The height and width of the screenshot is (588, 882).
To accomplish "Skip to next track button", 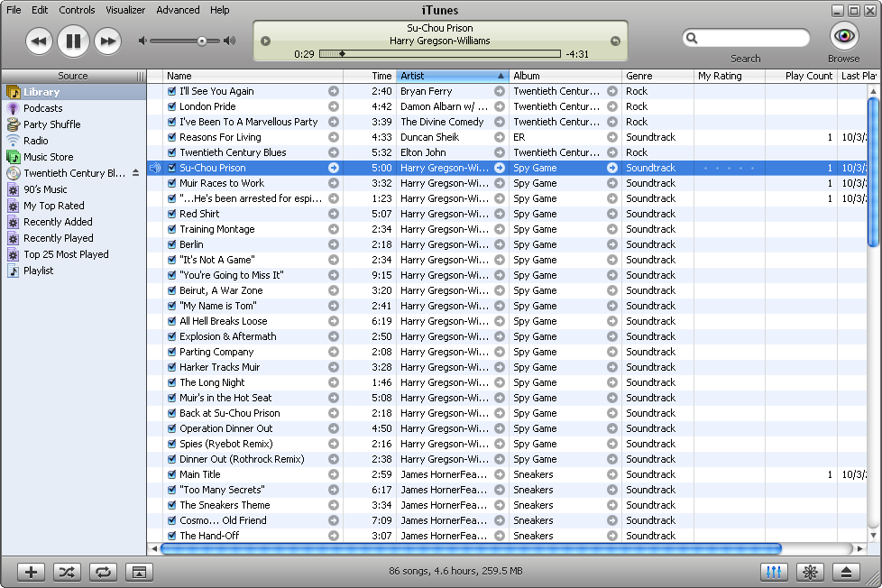I will click(x=108, y=41).
